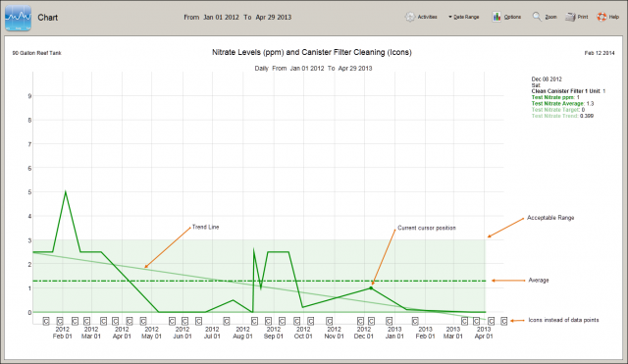Image resolution: width=628 pixels, height=364 pixels.
Task: Click the dashed green average line
Action: coord(259,281)
